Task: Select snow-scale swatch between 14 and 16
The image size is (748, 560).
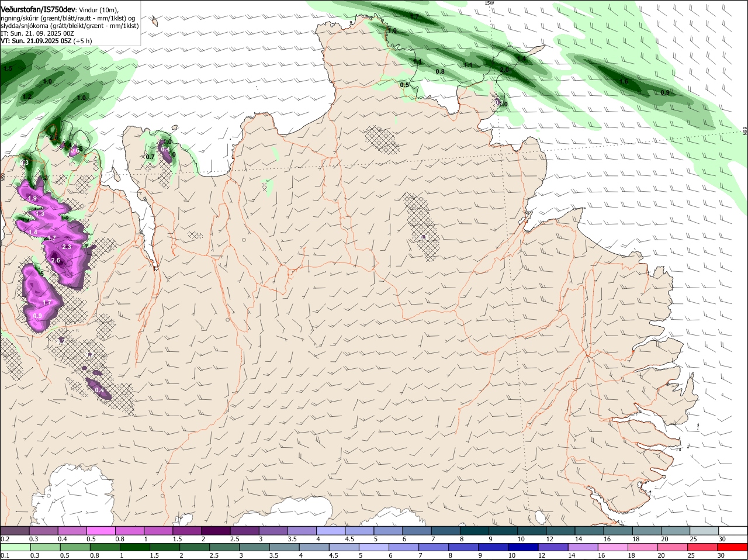Action: click(590, 530)
